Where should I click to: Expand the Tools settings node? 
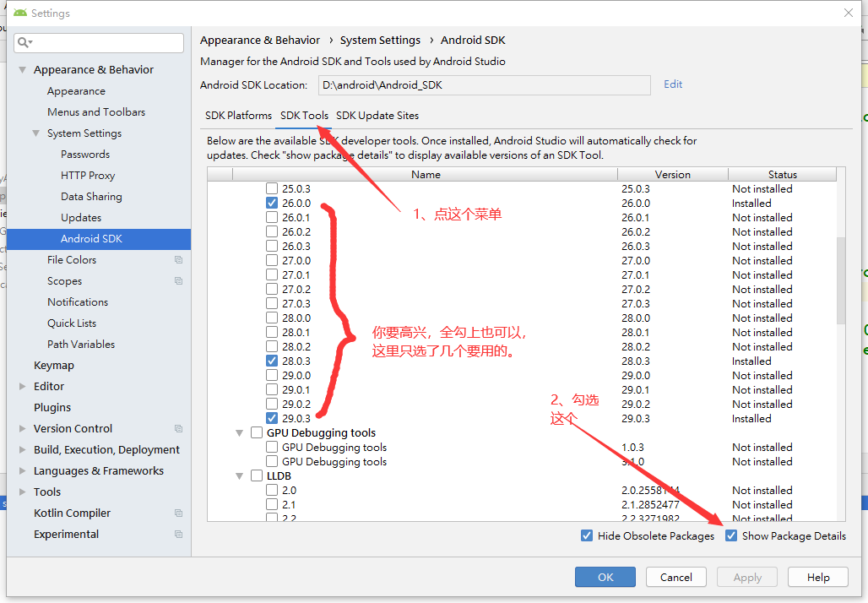point(22,492)
